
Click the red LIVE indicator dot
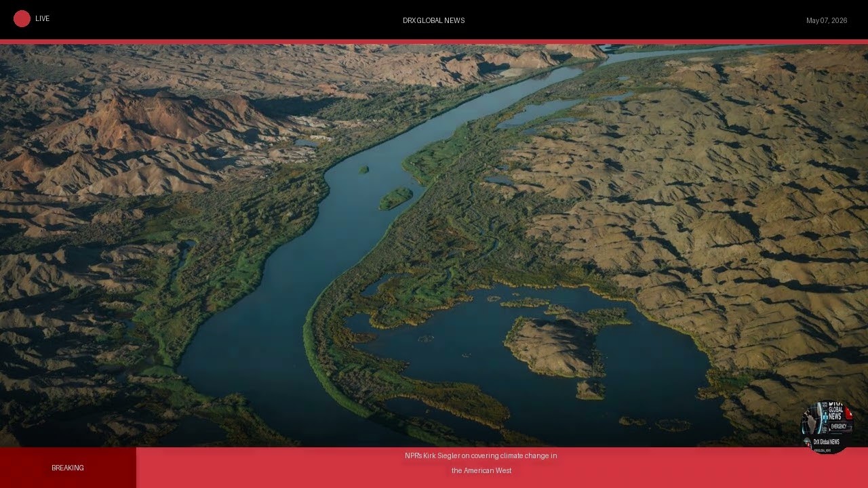22,19
